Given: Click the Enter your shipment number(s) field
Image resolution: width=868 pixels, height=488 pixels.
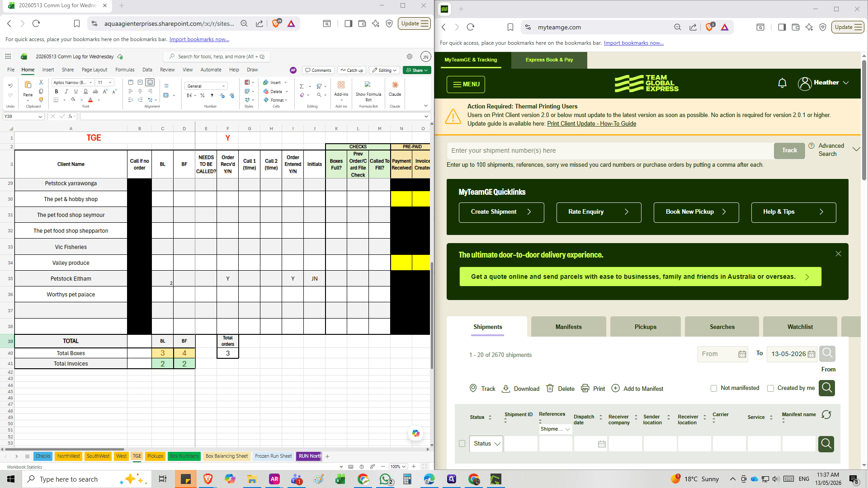Looking at the screenshot, I should (610, 150).
